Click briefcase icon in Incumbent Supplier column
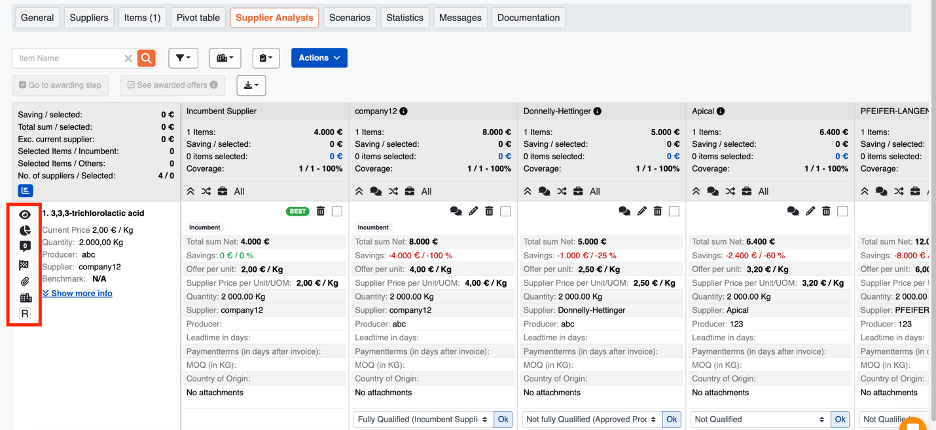 click(x=223, y=192)
